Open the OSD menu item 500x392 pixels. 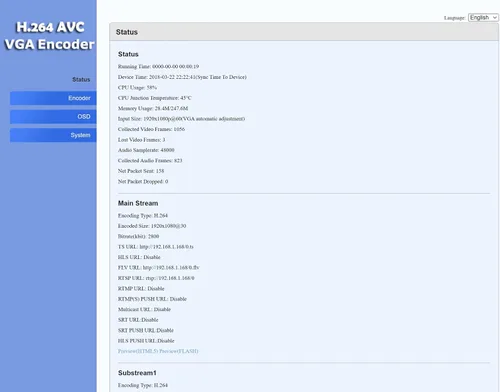click(x=53, y=117)
